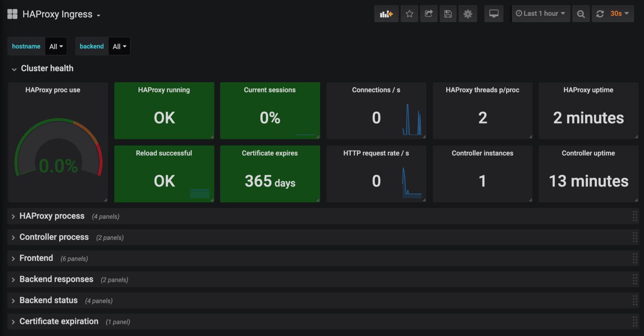Image resolution: width=644 pixels, height=336 pixels.
Task: Open the HAProxy Ingress dashboard title dropdown
Action: [61, 15]
